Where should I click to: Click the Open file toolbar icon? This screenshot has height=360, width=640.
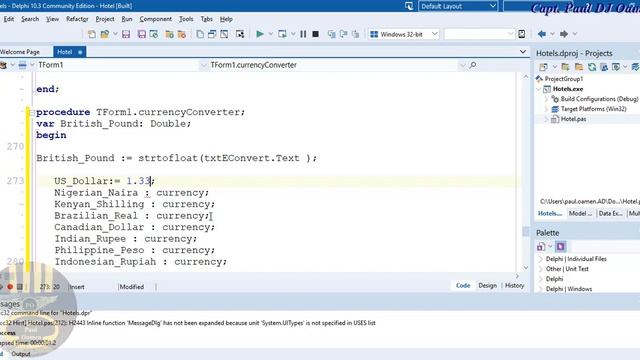pyautogui.click(x=105, y=34)
